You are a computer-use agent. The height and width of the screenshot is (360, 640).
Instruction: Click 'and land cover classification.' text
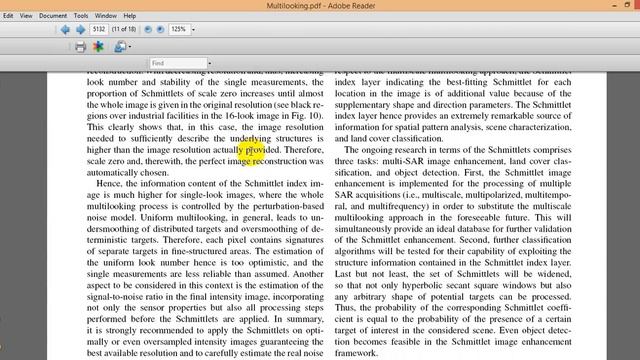pyautogui.click(x=389, y=138)
